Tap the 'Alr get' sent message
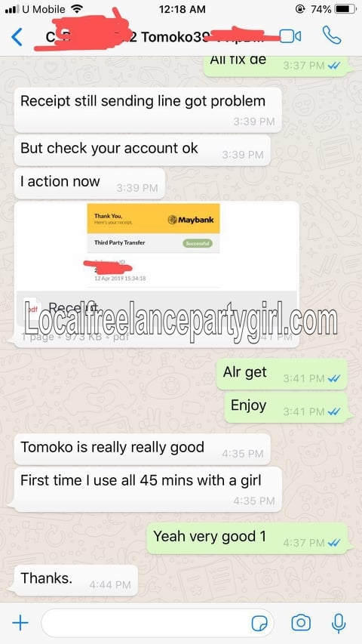 281,374
